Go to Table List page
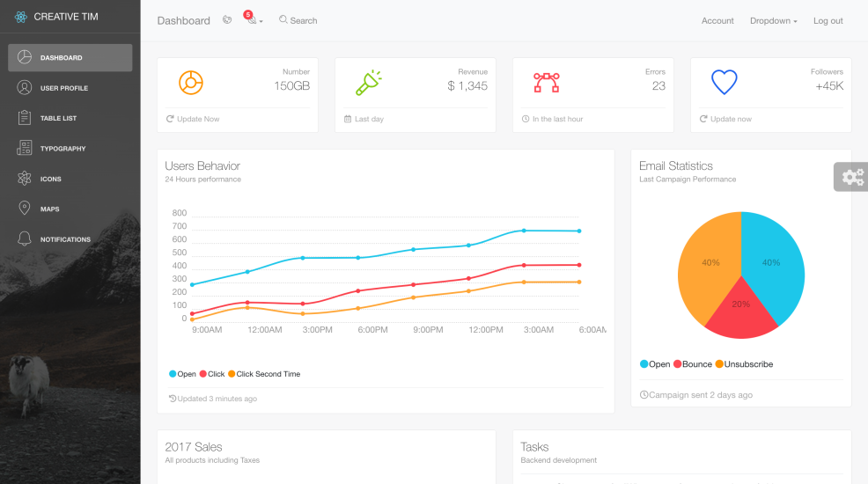The width and height of the screenshot is (868, 484). pyautogui.click(x=58, y=118)
